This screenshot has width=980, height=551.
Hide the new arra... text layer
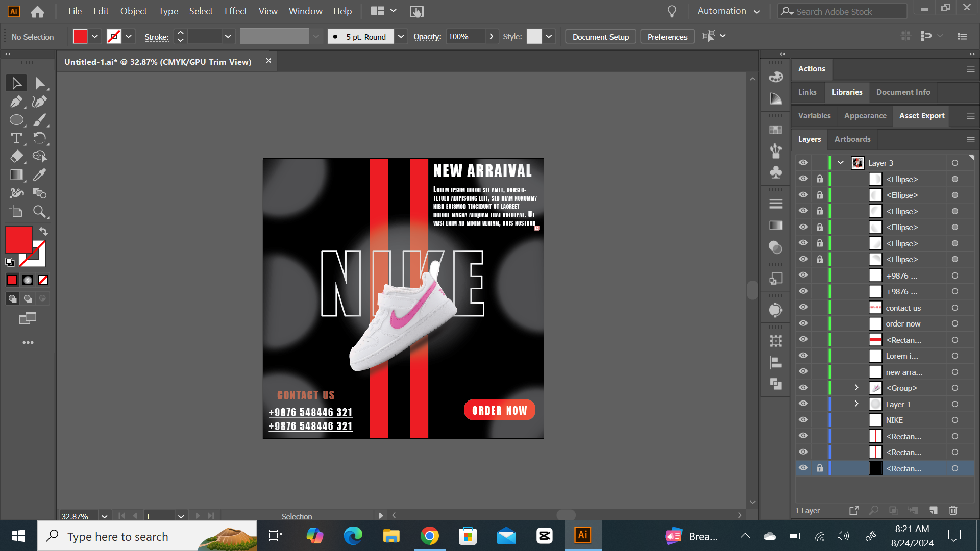pos(803,372)
